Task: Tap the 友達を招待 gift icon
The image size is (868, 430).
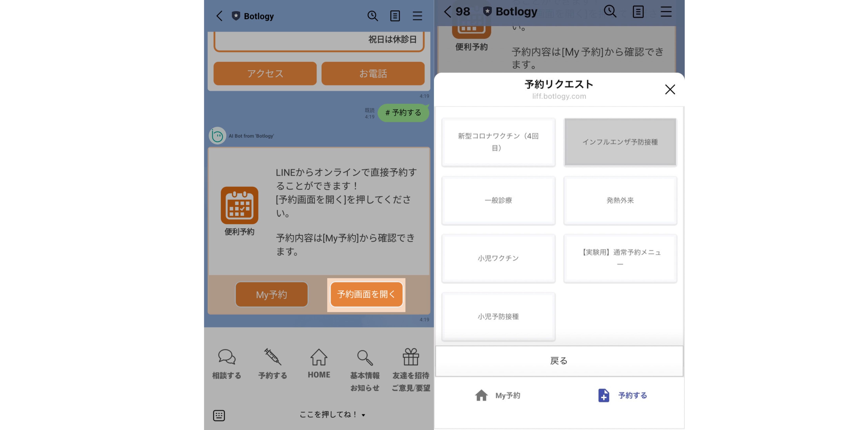Action: point(411,357)
